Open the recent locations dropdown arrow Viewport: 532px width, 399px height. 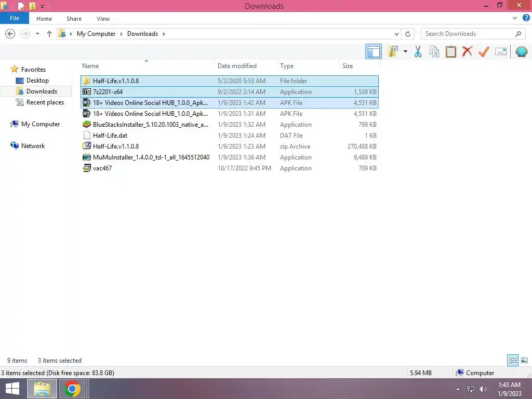(37, 34)
